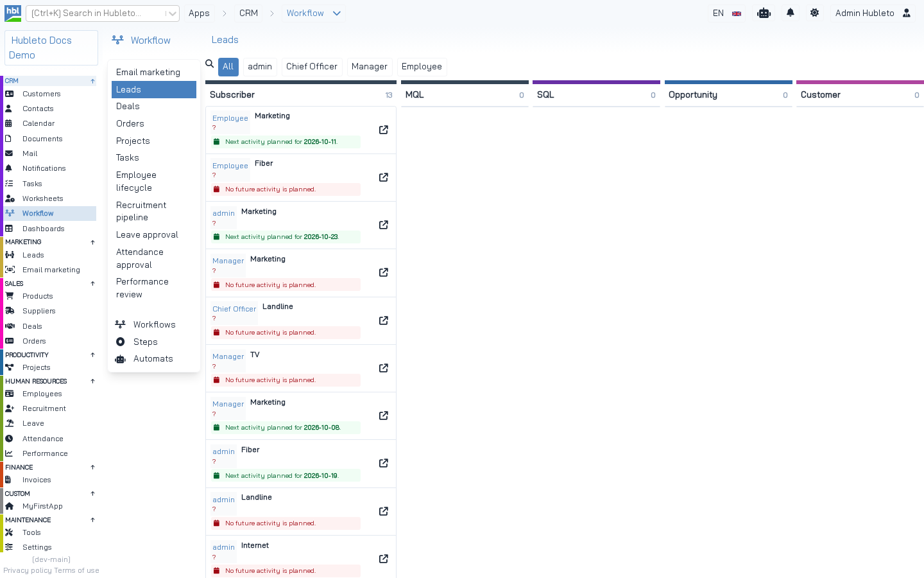
Task: Open Suppliers under Sales
Action: point(49,311)
